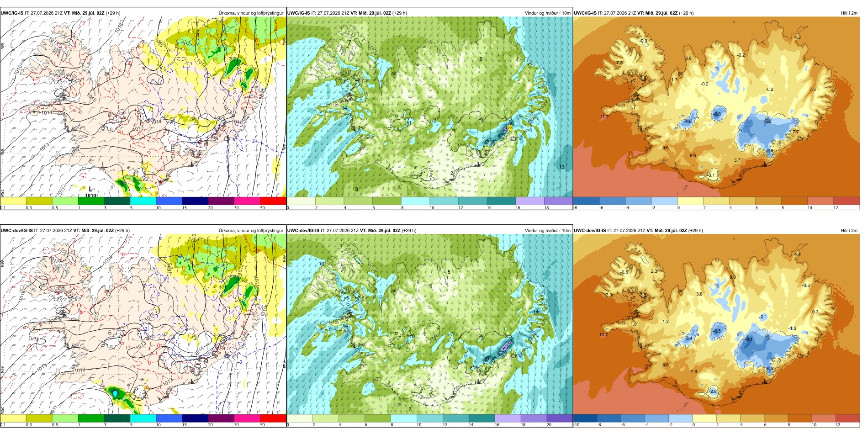Select the dark green 3 swatch in UWC-dev precipitation legend

[x=117, y=418]
